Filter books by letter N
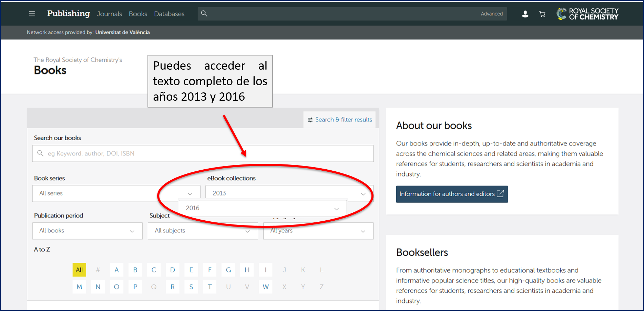 click(x=98, y=287)
